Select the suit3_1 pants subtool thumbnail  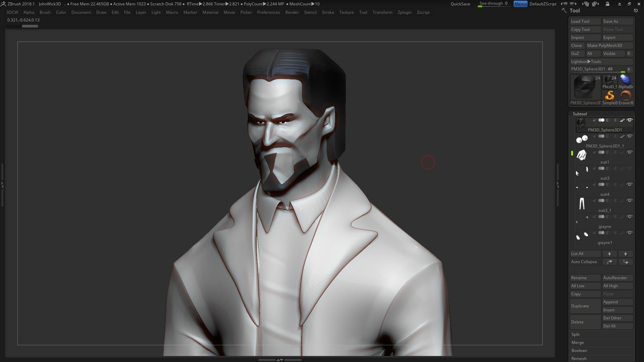coord(582,203)
